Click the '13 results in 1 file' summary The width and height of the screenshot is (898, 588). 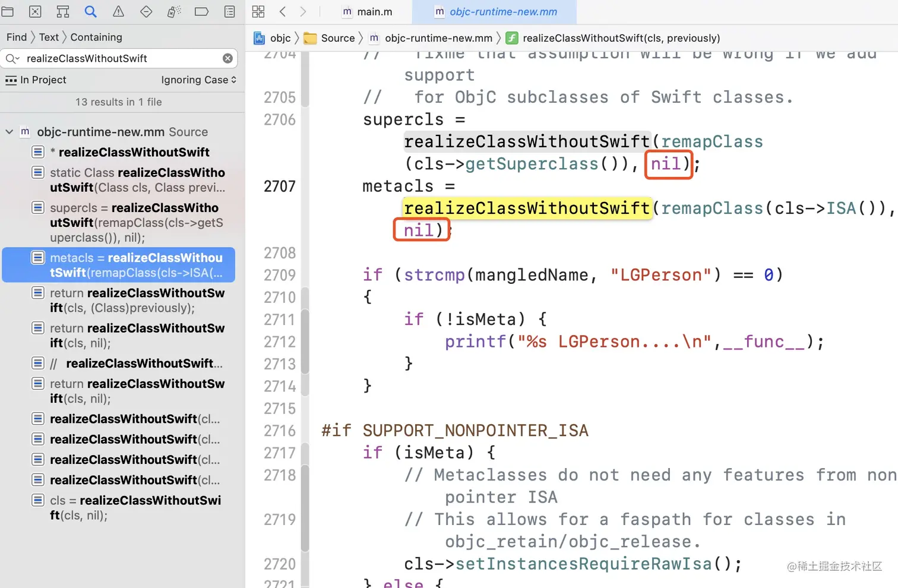click(119, 102)
